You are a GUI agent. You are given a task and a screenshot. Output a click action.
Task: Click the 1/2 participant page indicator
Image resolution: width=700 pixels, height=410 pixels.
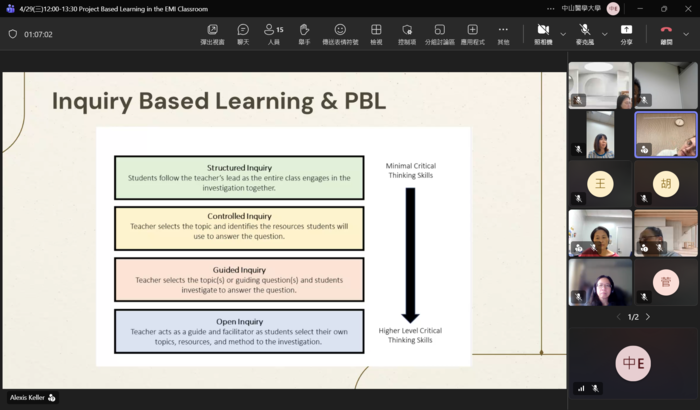[x=633, y=317]
